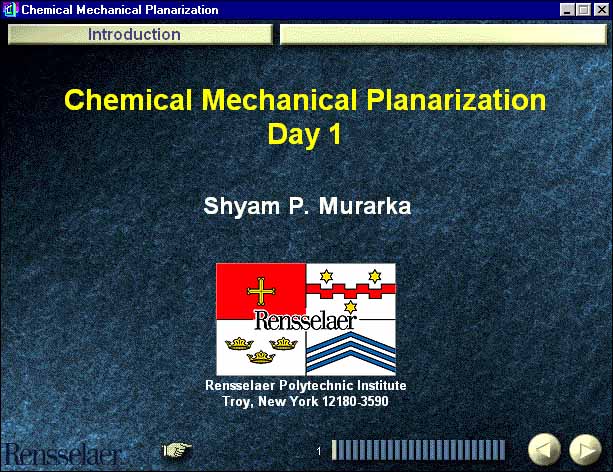Click the yellow 'Chemical Mechanical Planarization' slide title
The height and width of the screenshot is (472, 613).
pyautogui.click(x=305, y=100)
